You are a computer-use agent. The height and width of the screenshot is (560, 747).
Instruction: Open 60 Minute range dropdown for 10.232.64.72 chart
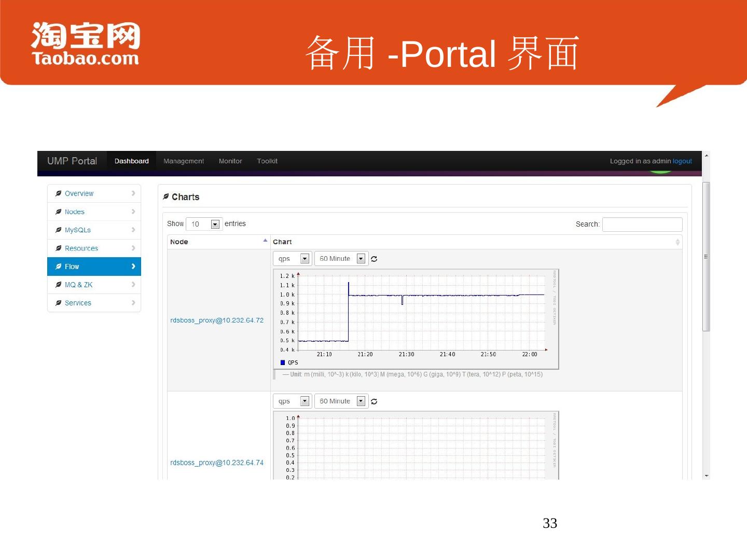pyautogui.click(x=341, y=259)
